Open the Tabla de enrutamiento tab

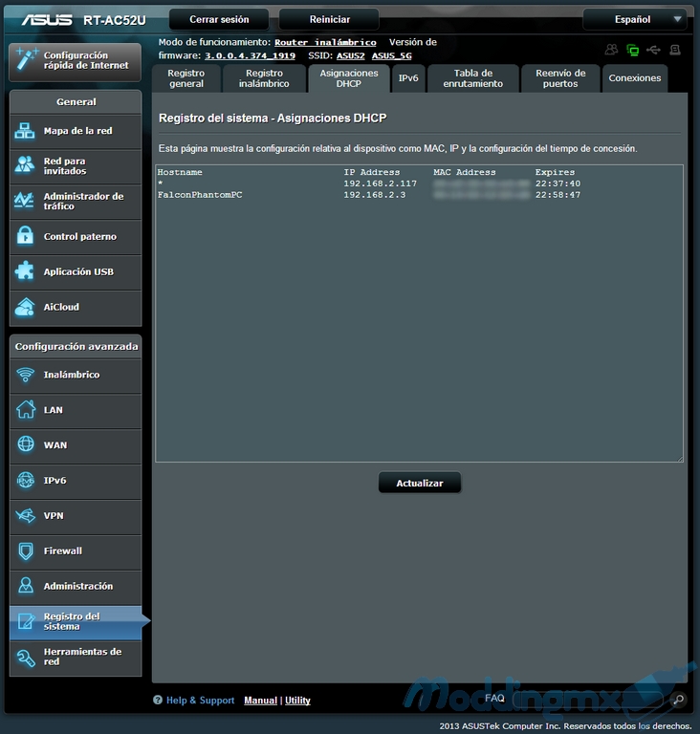(472, 78)
